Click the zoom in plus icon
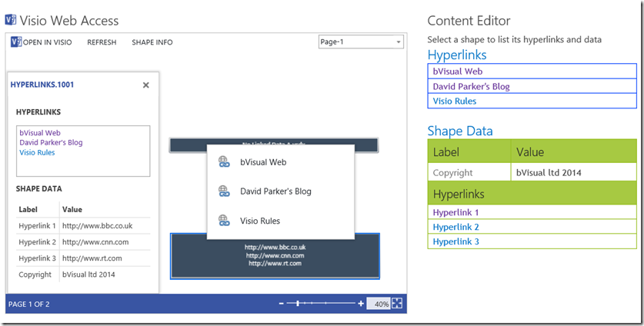Viewport: 644px width, 326px height. tap(361, 304)
